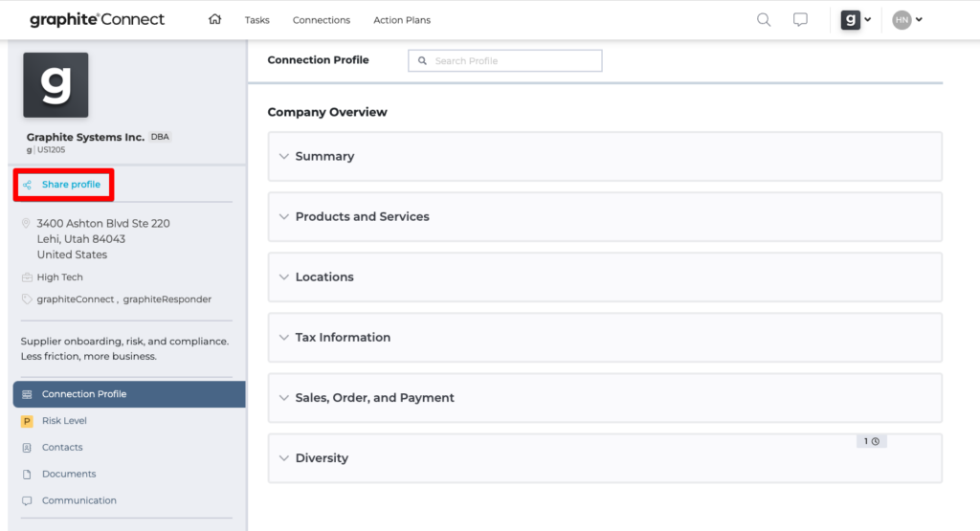Screen dimensions: 980x531
Task: Open the HN user account menu
Action: click(x=907, y=20)
